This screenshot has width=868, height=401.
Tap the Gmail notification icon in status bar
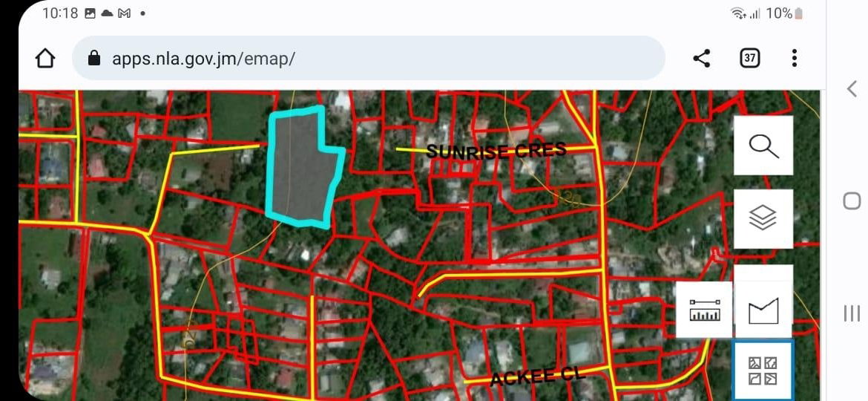[124, 13]
